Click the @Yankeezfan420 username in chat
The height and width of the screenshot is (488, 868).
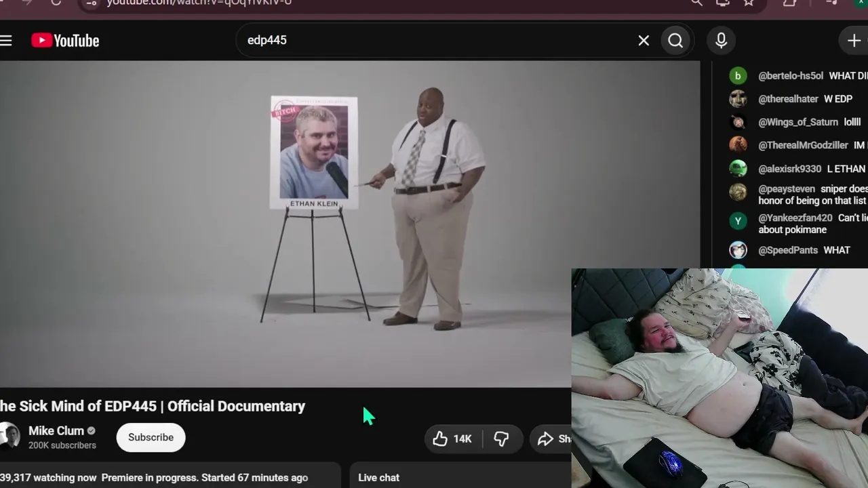[795, 218]
